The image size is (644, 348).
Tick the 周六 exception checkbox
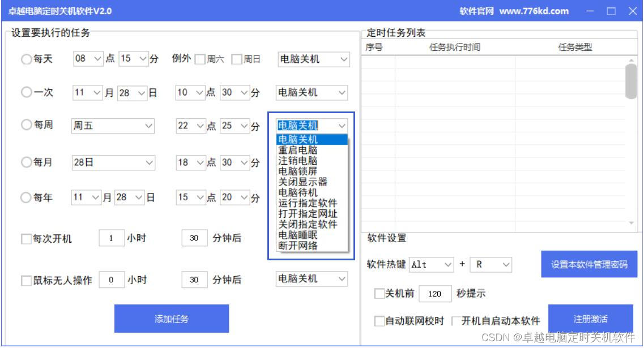click(200, 59)
